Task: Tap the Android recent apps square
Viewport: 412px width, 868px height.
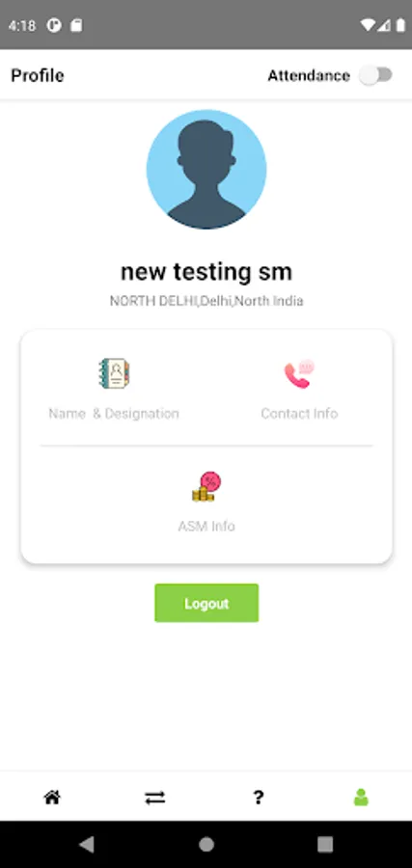Action: pyautogui.click(x=325, y=844)
